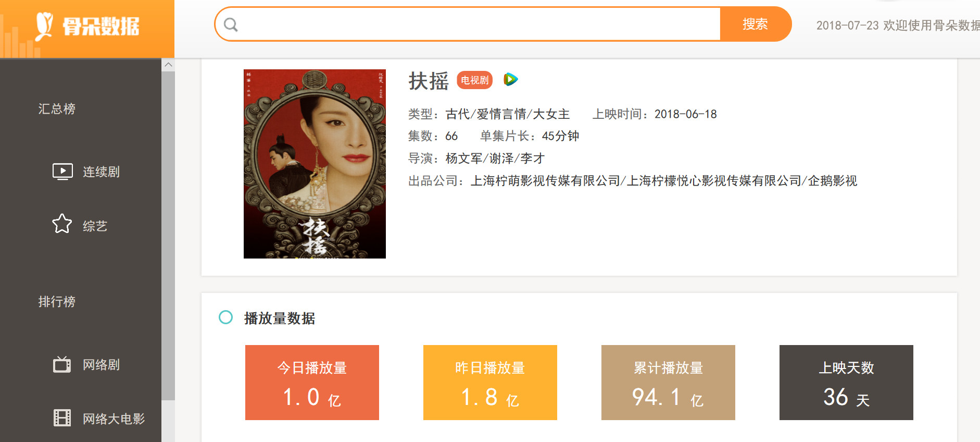Select the 上映天数 dark card
980x442 pixels.
[846, 383]
